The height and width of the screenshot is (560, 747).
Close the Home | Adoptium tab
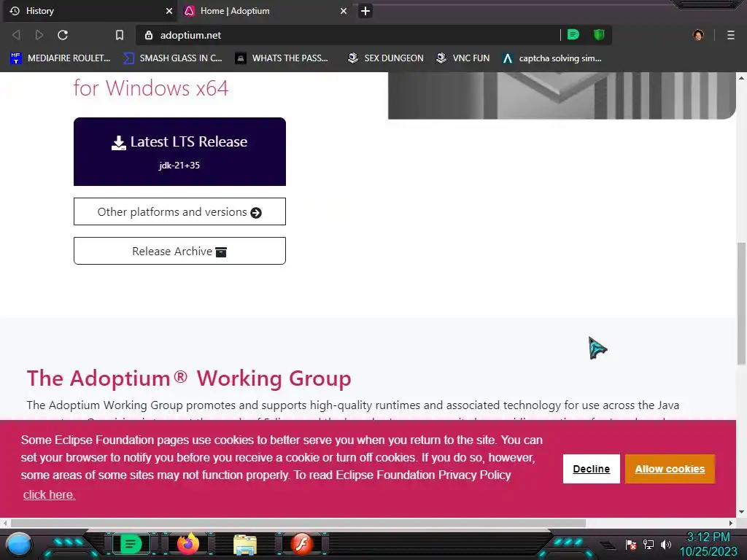pos(344,11)
